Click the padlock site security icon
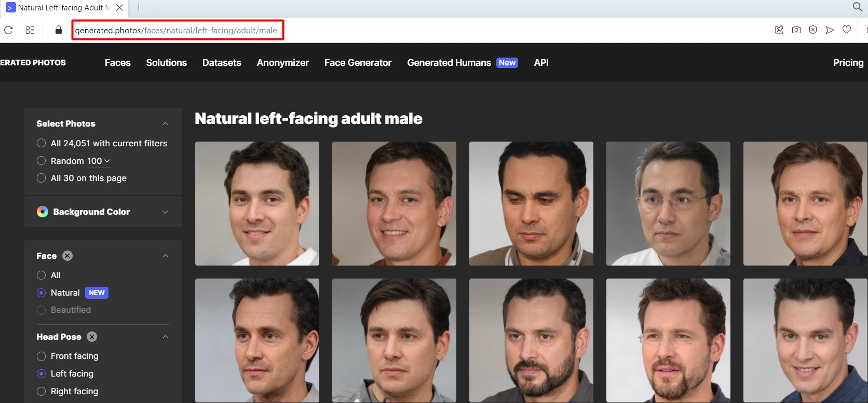The width and height of the screenshot is (868, 403). [x=59, y=30]
